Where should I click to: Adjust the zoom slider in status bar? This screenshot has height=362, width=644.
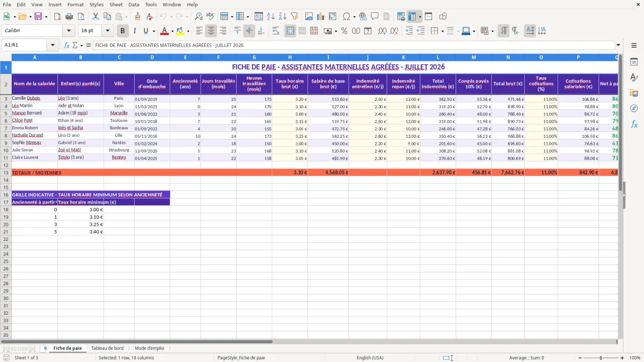pos(601,358)
